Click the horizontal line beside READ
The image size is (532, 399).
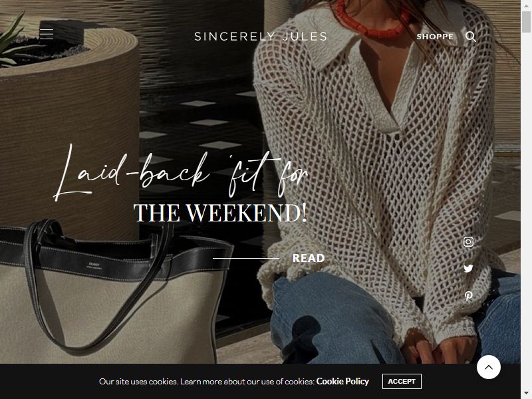[x=246, y=258]
